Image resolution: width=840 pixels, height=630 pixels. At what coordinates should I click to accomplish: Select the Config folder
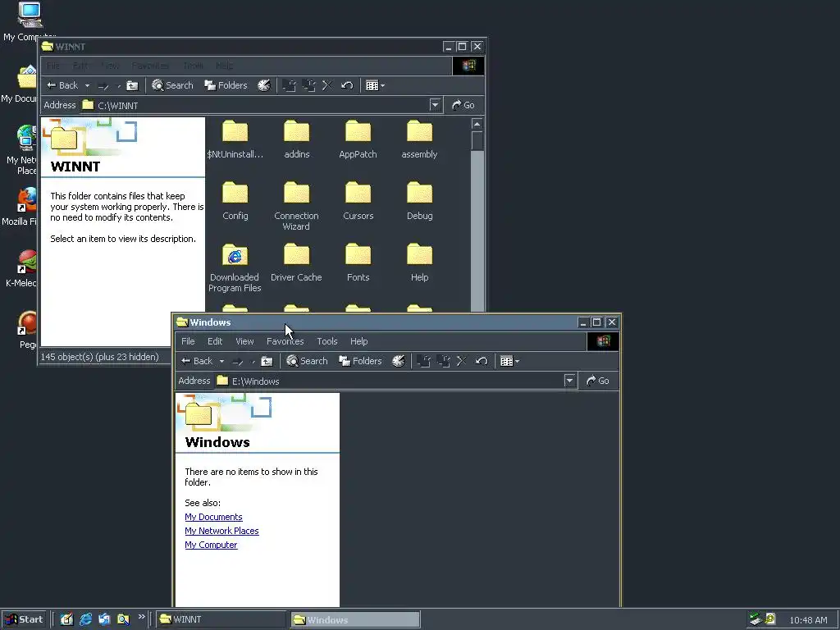point(235,201)
